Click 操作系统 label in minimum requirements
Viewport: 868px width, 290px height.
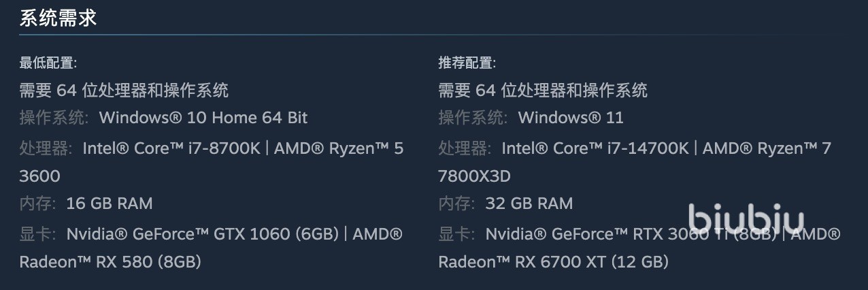pos(53,118)
